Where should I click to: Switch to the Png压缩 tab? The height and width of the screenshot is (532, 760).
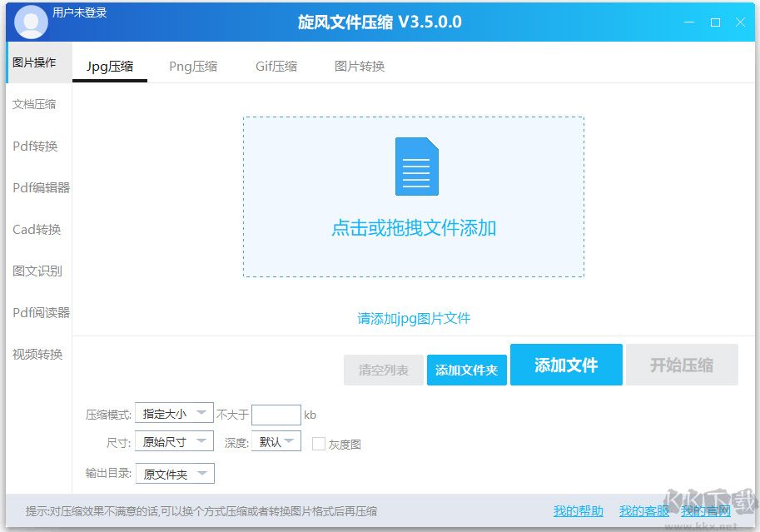coord(193,67)
